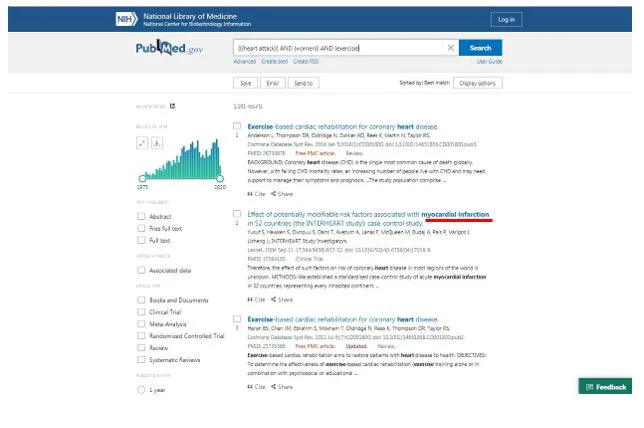644x428 pixels.
Task: Cite the first result article
Action: [256, 194]
